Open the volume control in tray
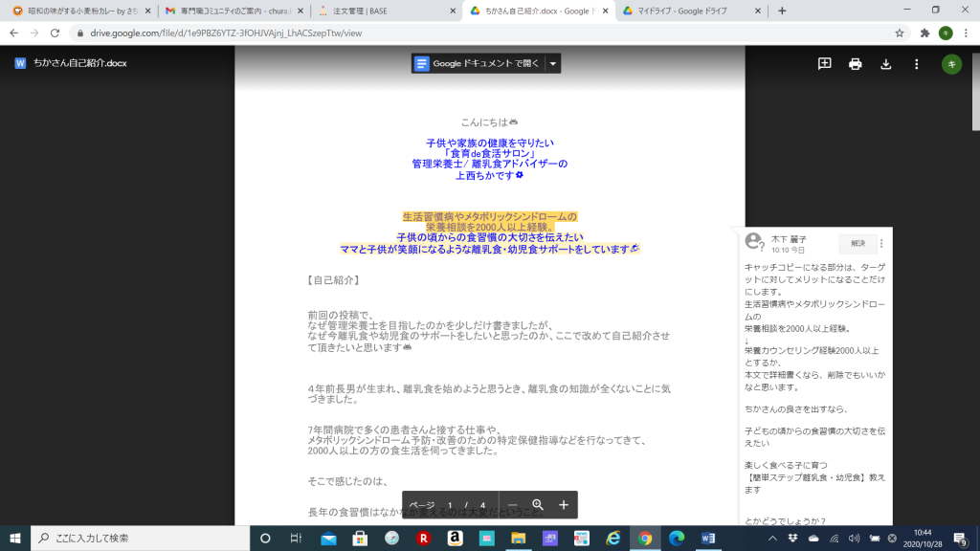Screen dimensions: 980x551 855,538
